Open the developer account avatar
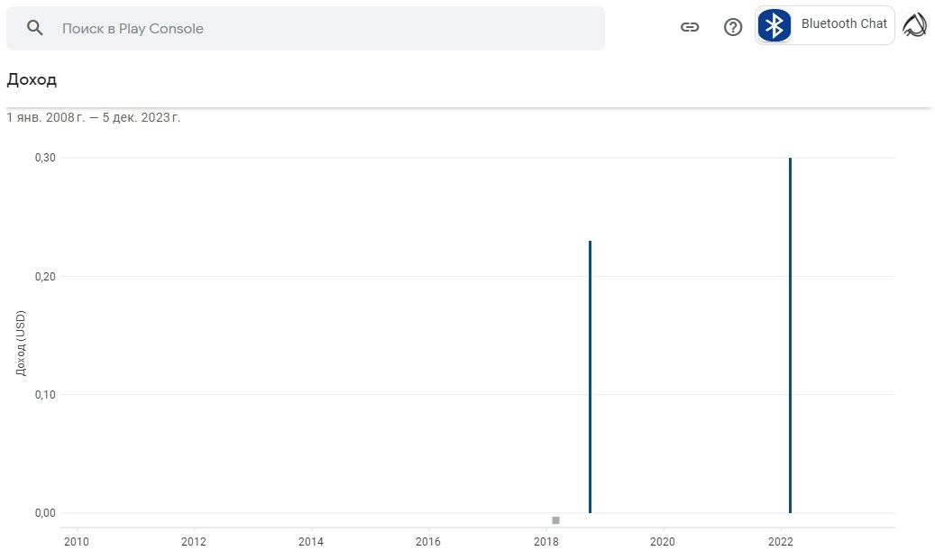This screenshot has height=560, width=935. [x=915, y=25]
